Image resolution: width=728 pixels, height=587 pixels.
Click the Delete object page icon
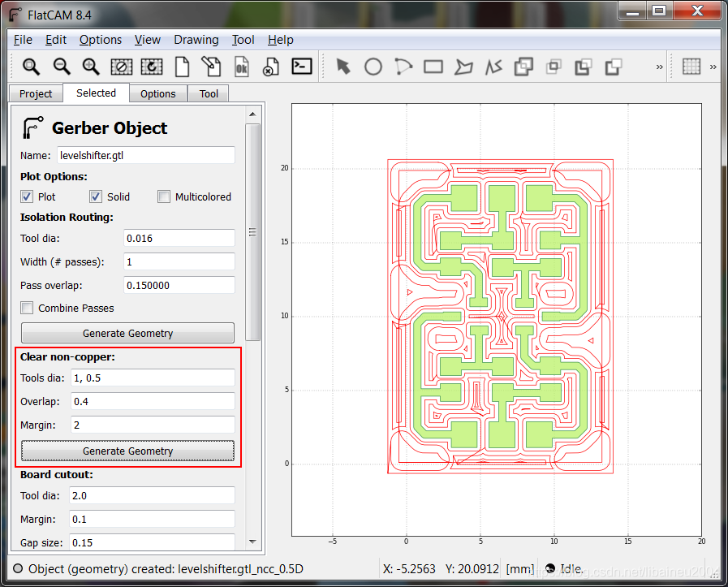[271, 67]
